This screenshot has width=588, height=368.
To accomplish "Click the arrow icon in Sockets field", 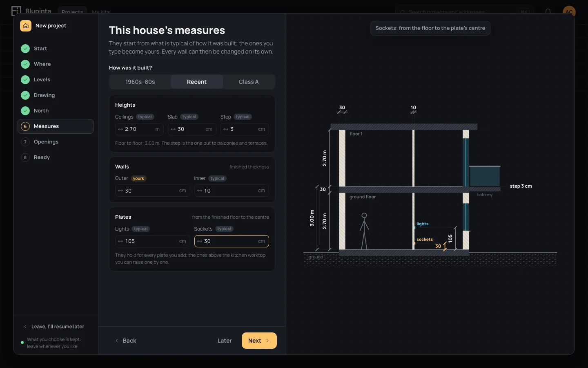I will point(200,241).
